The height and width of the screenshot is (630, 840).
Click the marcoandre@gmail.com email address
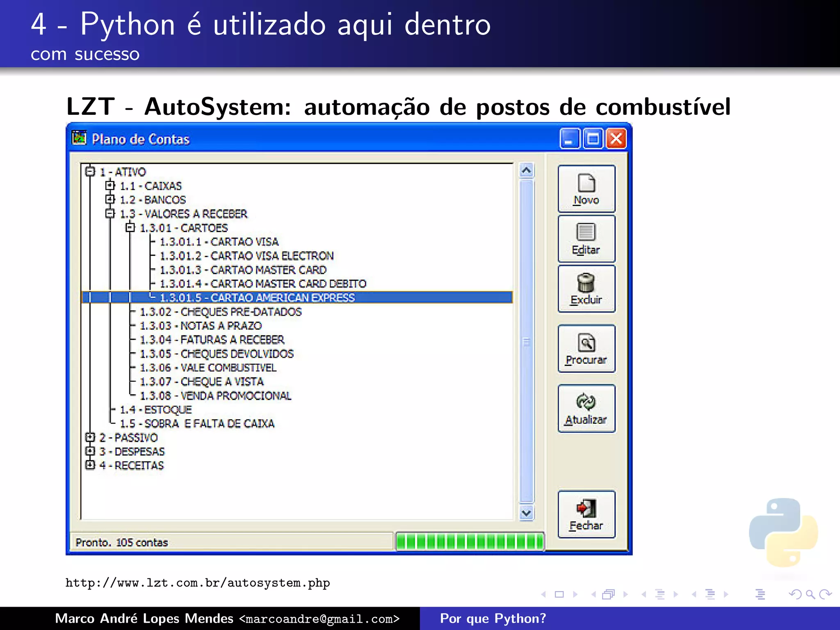[x=319, y=619]
